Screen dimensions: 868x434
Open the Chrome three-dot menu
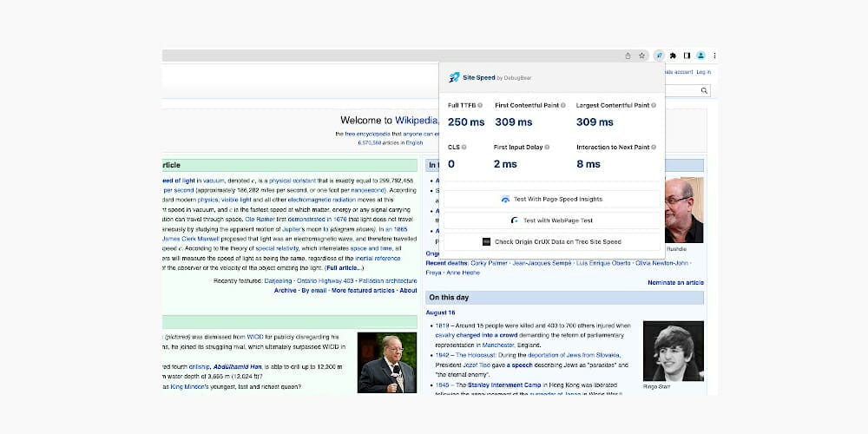714,56
